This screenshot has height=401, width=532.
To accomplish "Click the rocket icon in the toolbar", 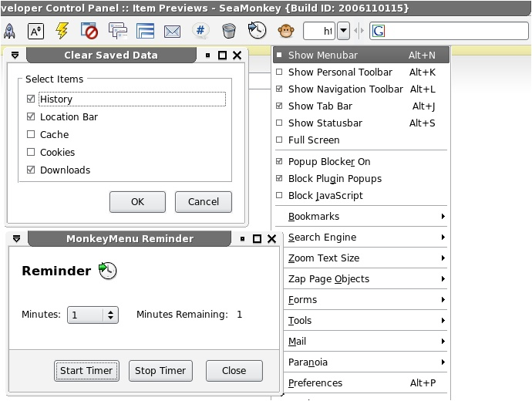I will (x=9, y=31).
